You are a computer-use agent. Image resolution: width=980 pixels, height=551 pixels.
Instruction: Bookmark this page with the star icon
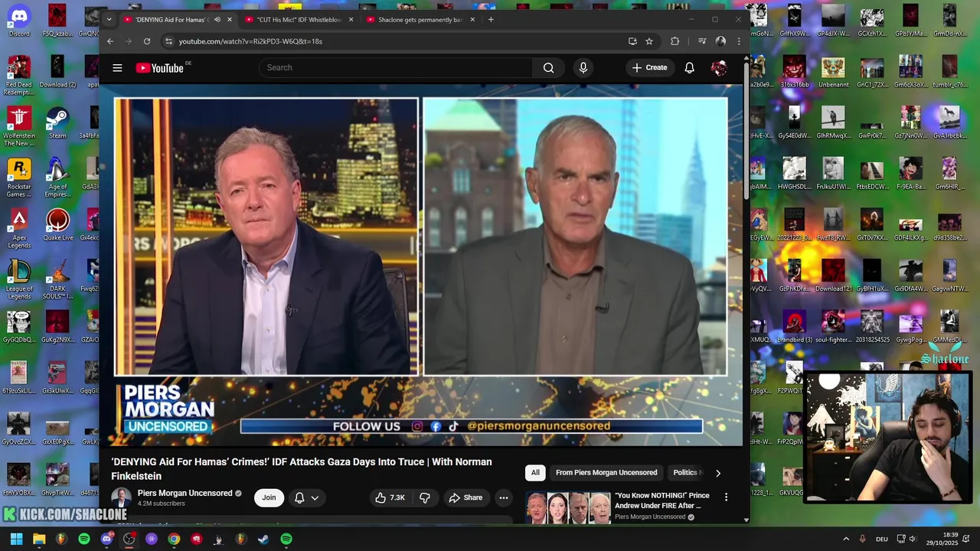pos(649,41)
